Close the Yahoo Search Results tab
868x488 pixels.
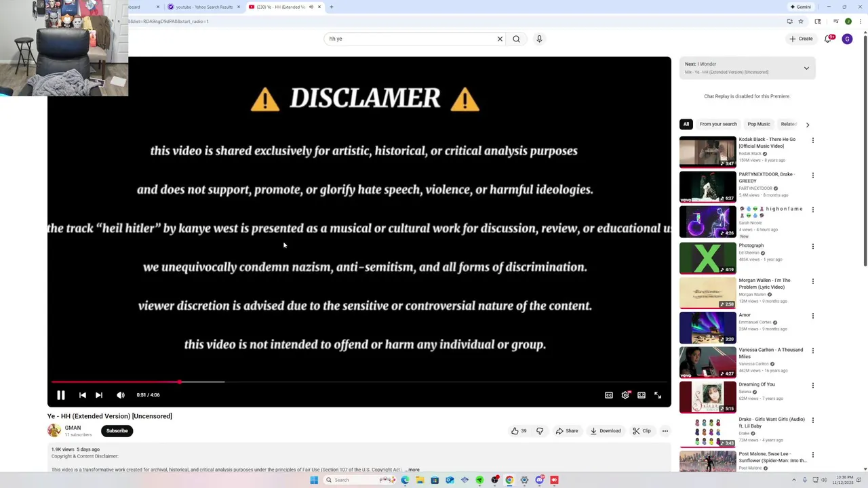point(239,7)
